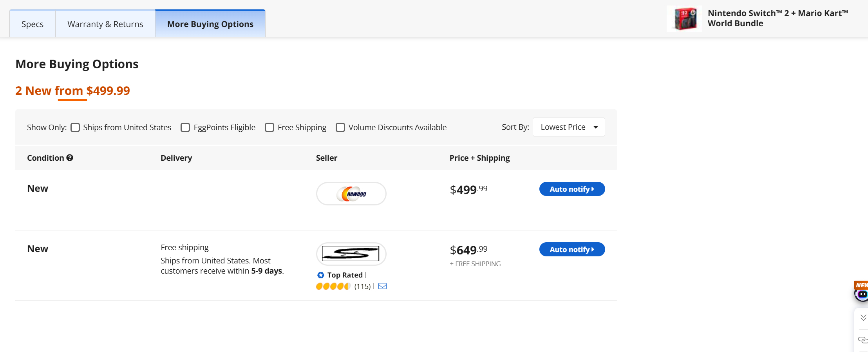Click the Newegg seller logo
This screenshot has height=352, width=868.
coord(351,193)
